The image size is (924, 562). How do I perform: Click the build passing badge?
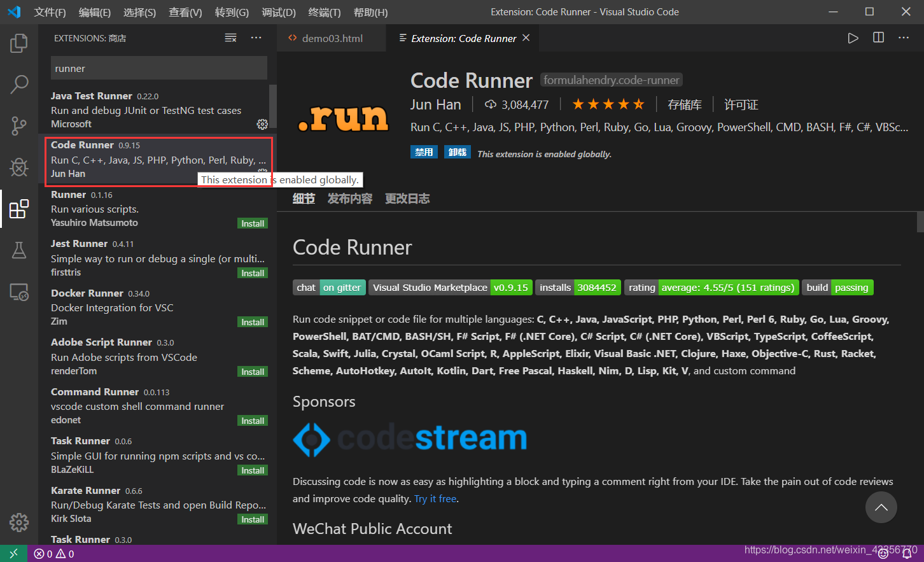[837, 288]
